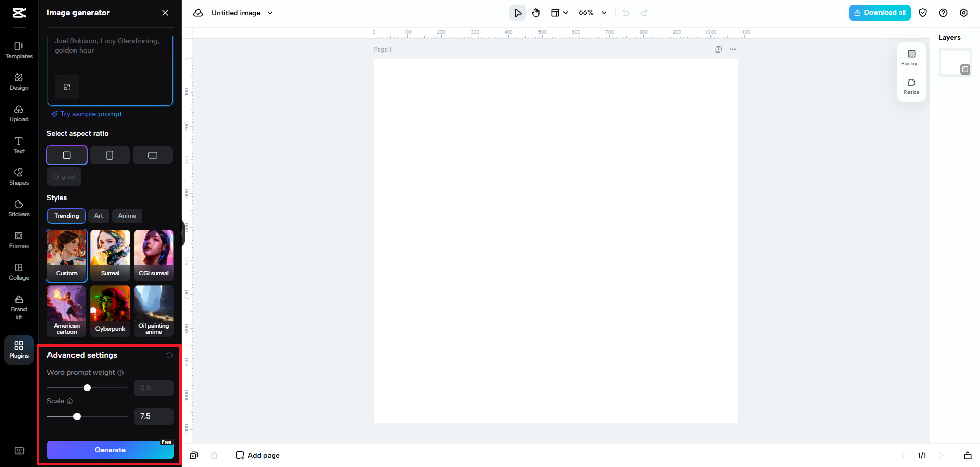
Task: Open the Shapes tool panel
Action: (19, 177)
